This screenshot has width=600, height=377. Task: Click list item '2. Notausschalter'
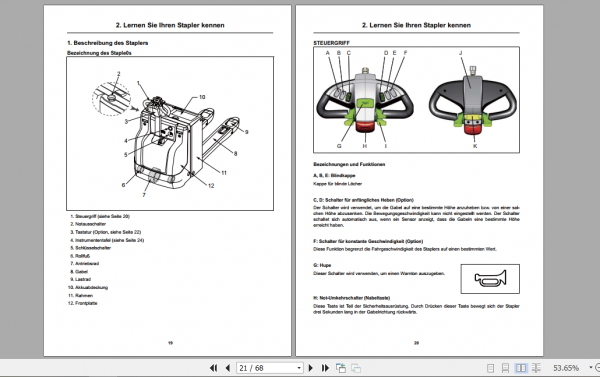[88, 224]
